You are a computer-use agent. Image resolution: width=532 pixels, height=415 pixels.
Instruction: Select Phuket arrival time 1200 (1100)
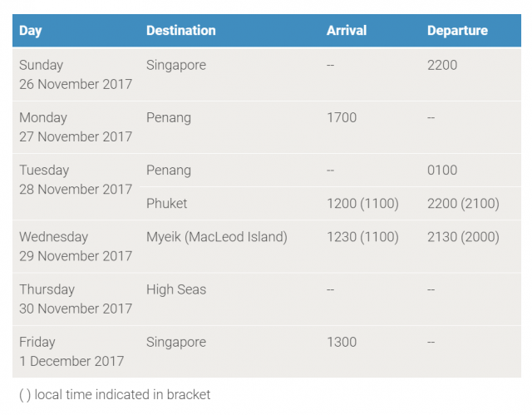coord(362,204)
